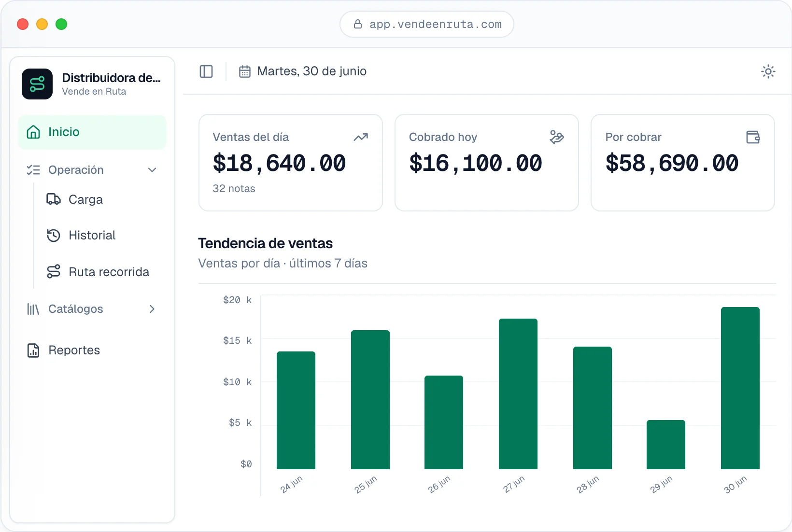Image resolution: width=792 pixels, height=532 pixels.
Task: Click the calendar icon beside the date
Action: [245, 71]
